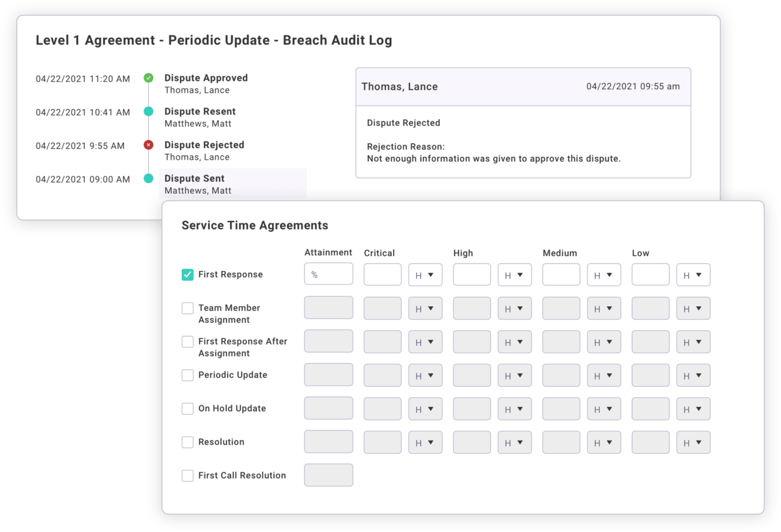
Task: Open the Dispute Rejected log entry
Action: pyautogui.click(x=204, y=151)
